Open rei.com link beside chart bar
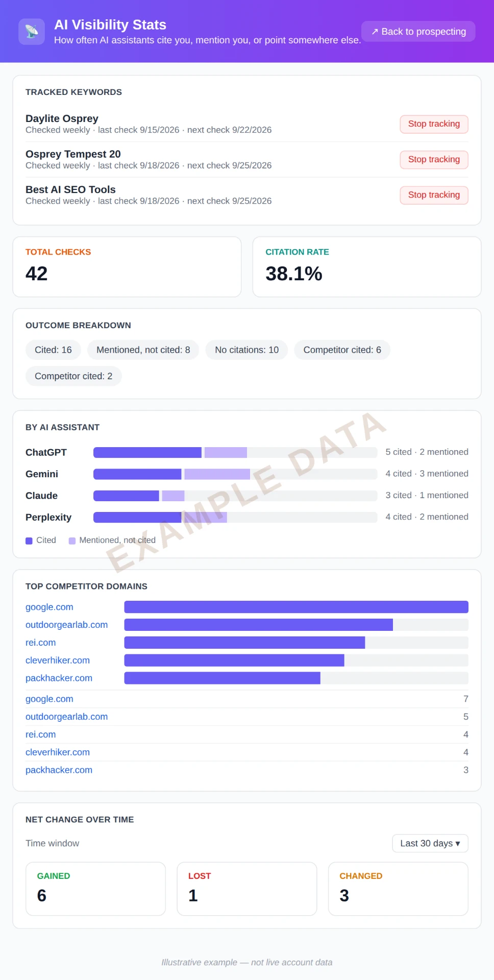 point(41,643)
